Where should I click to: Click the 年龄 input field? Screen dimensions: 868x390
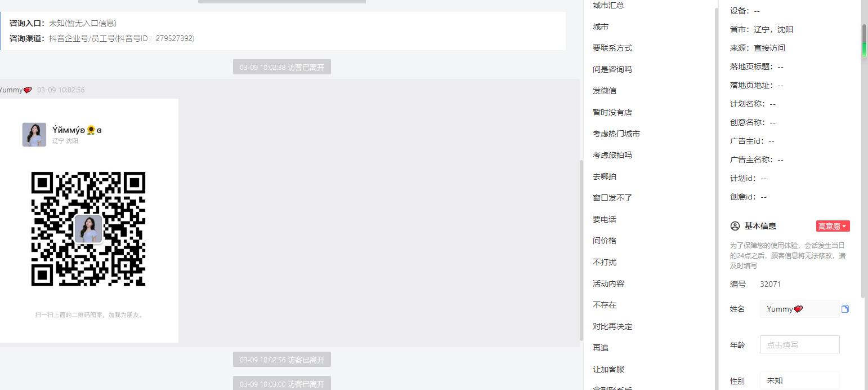(x=799, y=344)
